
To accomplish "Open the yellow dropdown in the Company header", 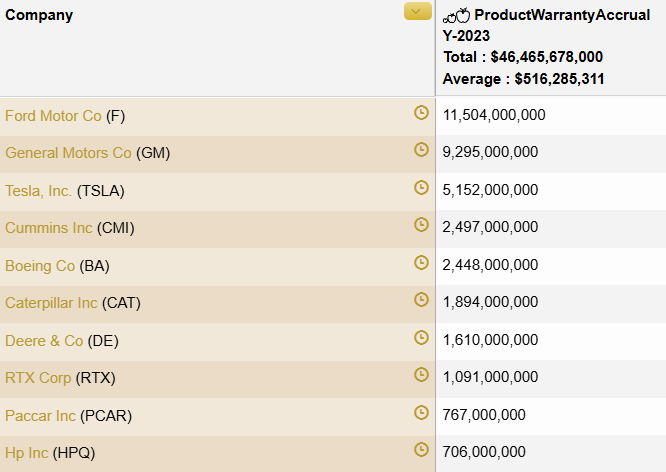I will tap(418, 12).
